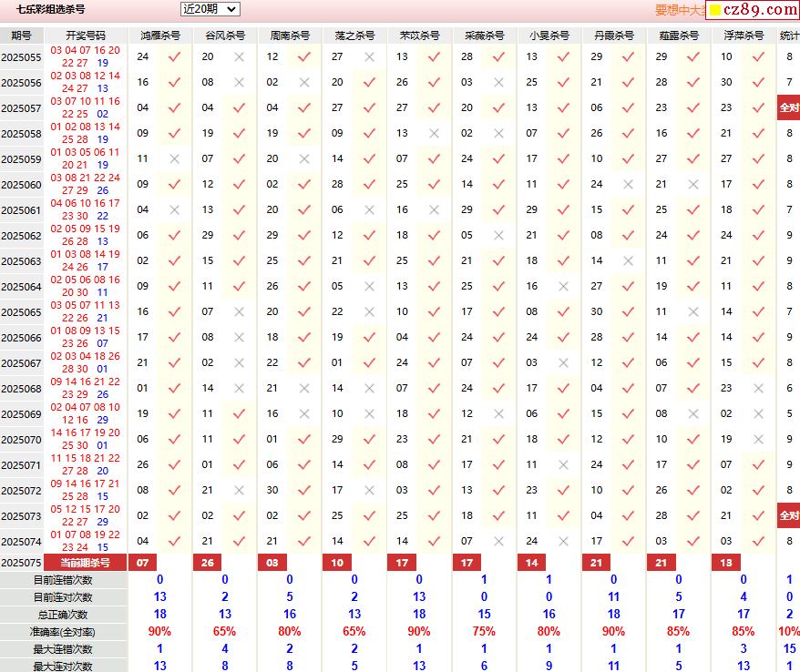Click the 谷风杀号 column header
The height and width of the screenshot is (672, 800).
(225, 36)
